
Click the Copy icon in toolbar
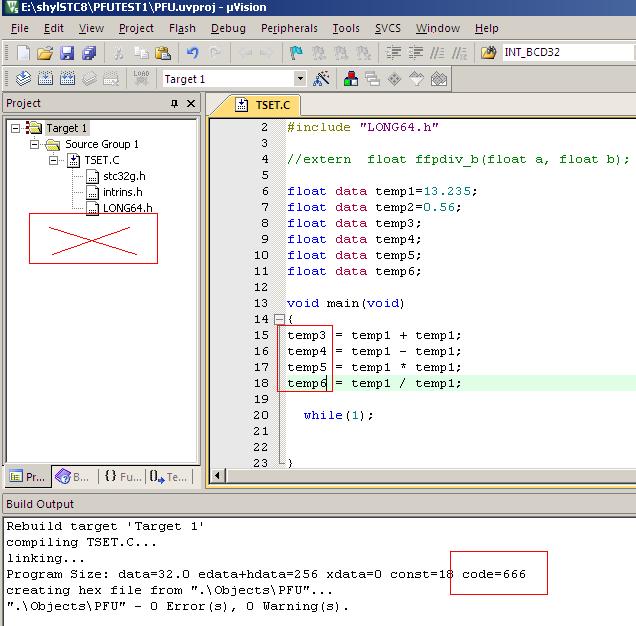click(x=141, y=53)
